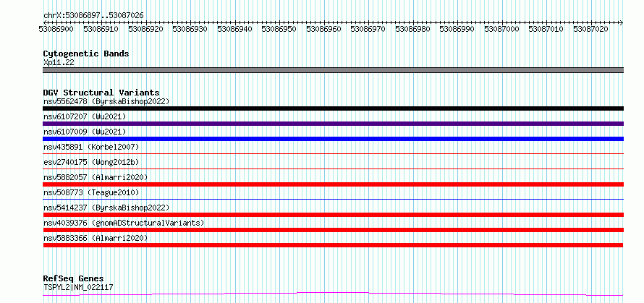
Task: Click the thin red esv2740175 variant line
Action: (333, 168)
